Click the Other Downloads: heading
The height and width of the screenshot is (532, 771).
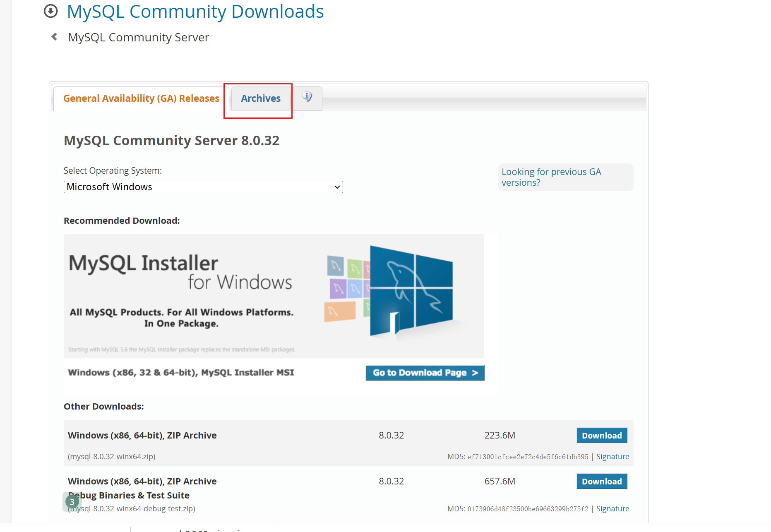(x=104, y=406)
